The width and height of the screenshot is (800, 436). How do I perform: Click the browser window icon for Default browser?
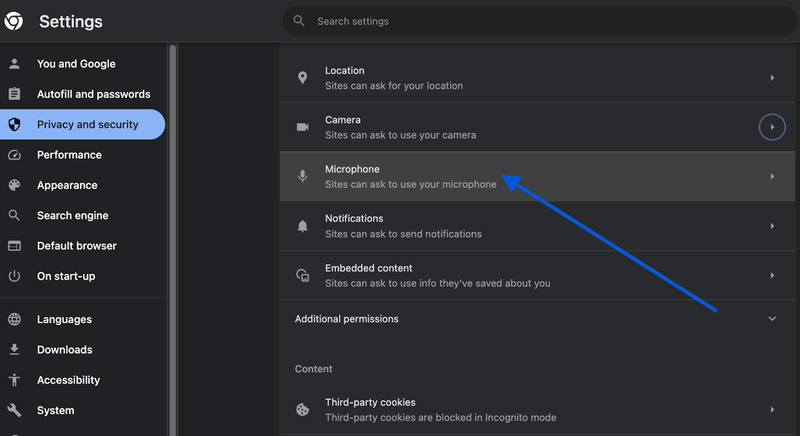tap(14, 246)
